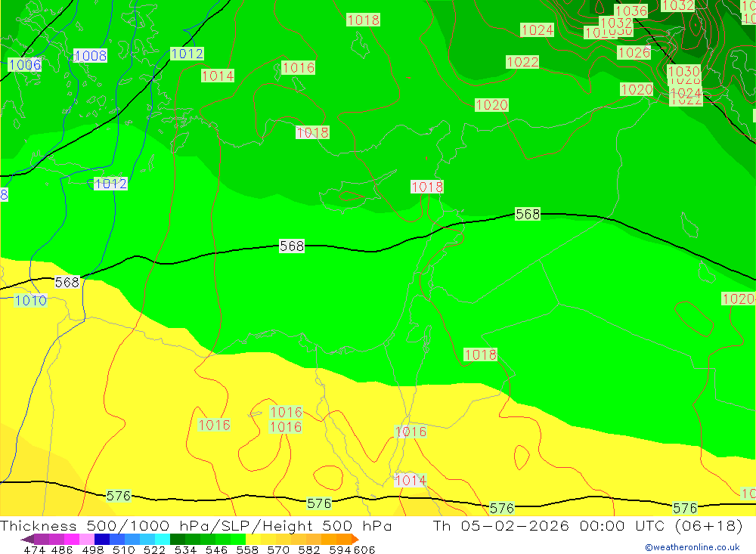Click the legend value 606
Screen dimensions: 756x554
[x=364, y=549]
